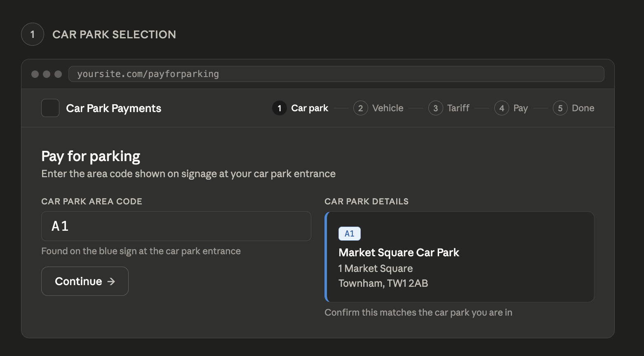
Task: Click the Confirm this matches note
Action: pos(418,312)
